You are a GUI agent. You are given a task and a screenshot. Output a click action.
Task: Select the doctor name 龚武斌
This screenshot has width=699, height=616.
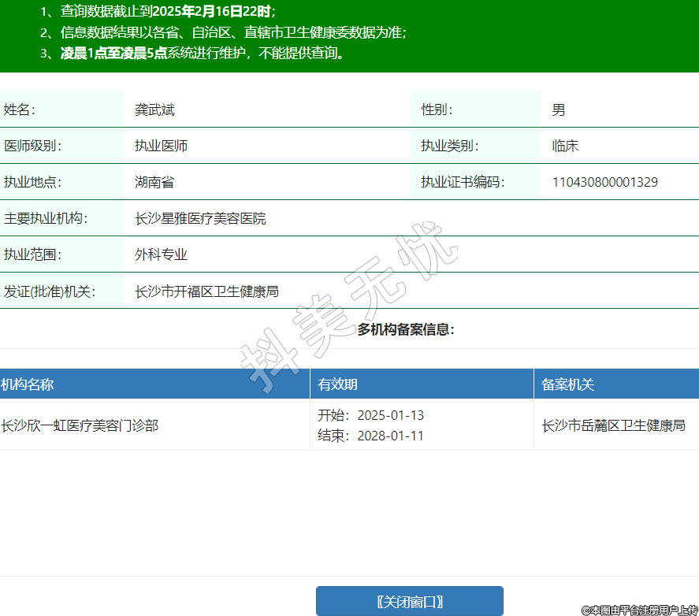[x=154, y=110]
